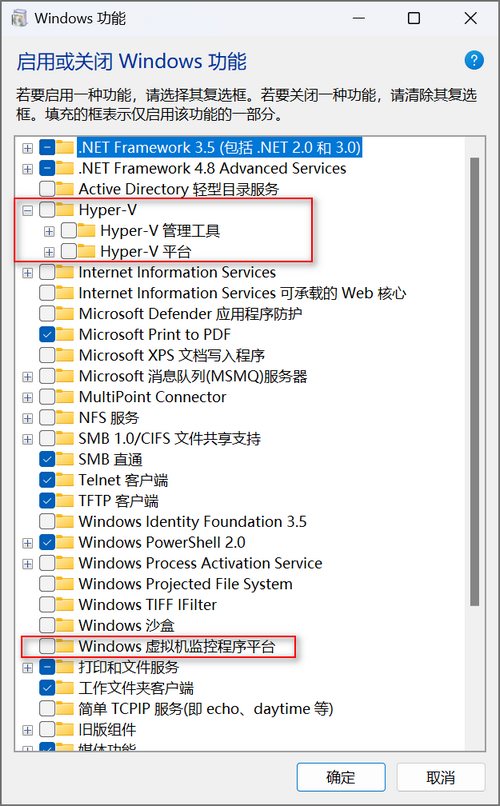Expand the 打印和文件服务 node
This screenshot has width=500, height=806.
(x=28, y=668)
